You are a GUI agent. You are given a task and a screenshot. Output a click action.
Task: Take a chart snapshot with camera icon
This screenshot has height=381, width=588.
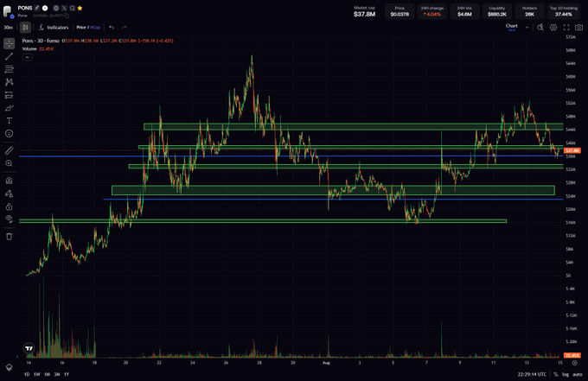tap(579, 28)
